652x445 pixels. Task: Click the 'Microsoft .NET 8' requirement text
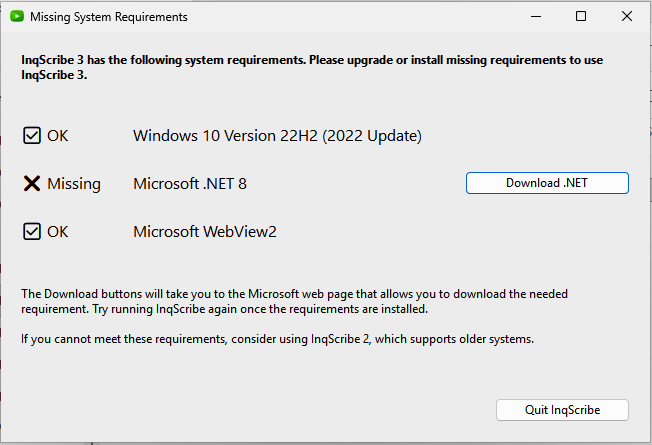(190, 184)
